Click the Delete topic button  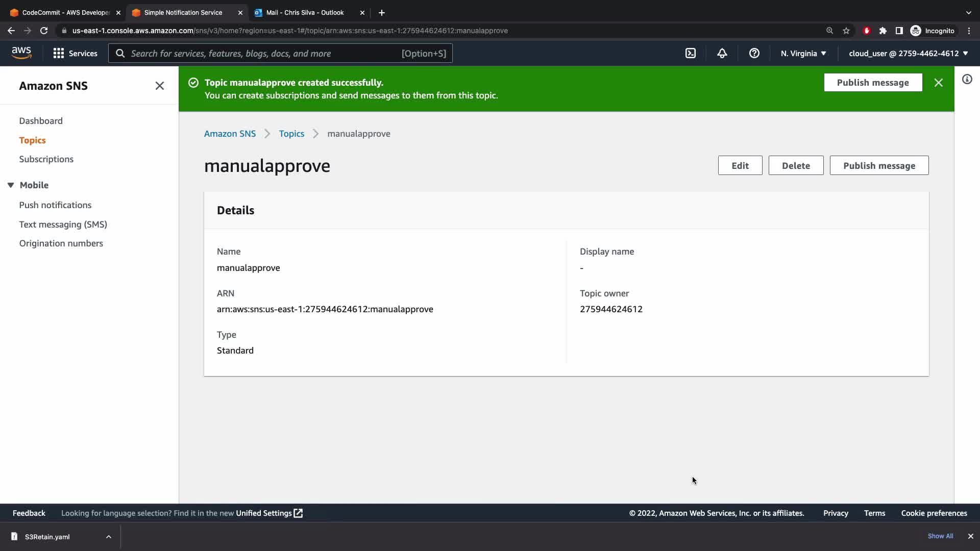tap(795, 165)
